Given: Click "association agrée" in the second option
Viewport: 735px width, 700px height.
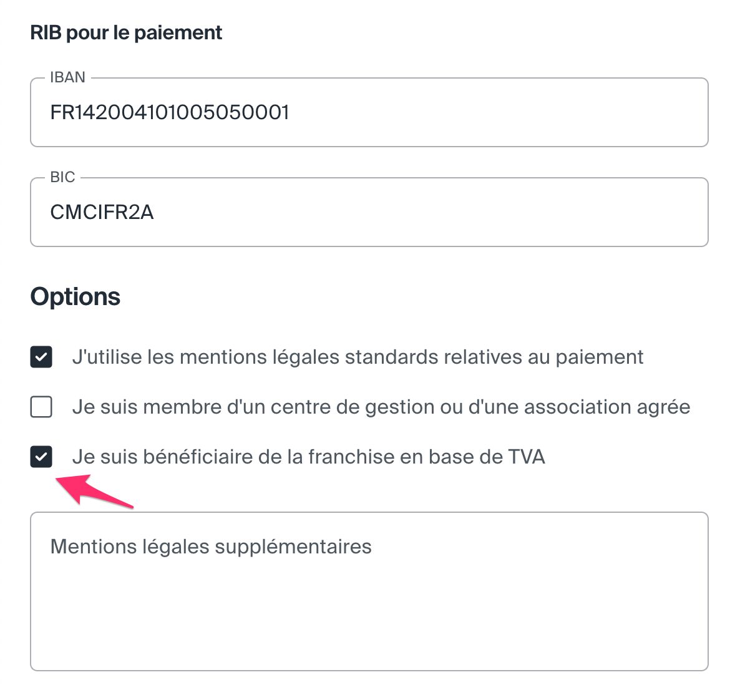Looking at the screenshot, I should click(x=607, y=407).
